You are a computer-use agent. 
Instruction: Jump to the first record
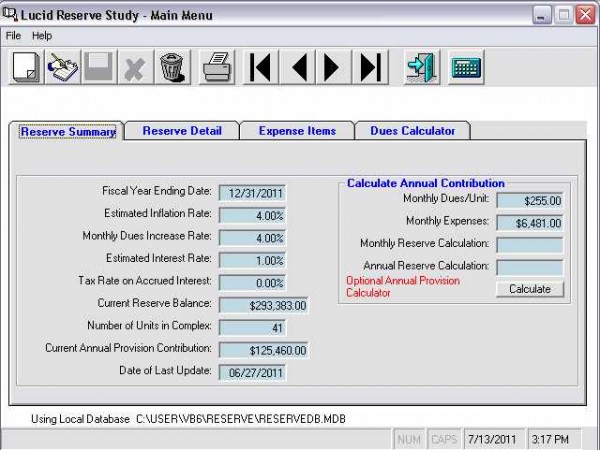(261, 67)
